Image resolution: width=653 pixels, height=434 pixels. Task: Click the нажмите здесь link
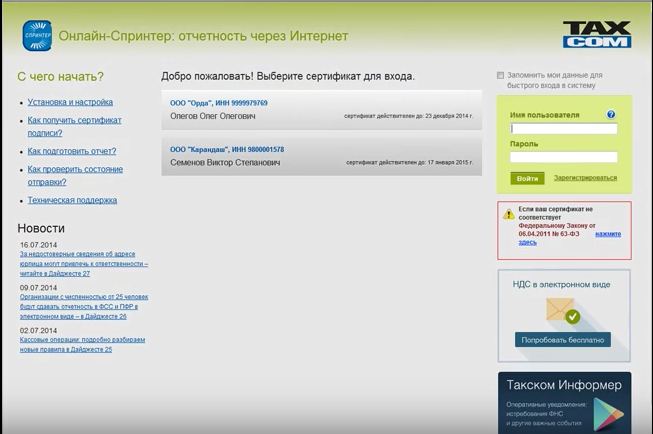[x=608, y=234]
